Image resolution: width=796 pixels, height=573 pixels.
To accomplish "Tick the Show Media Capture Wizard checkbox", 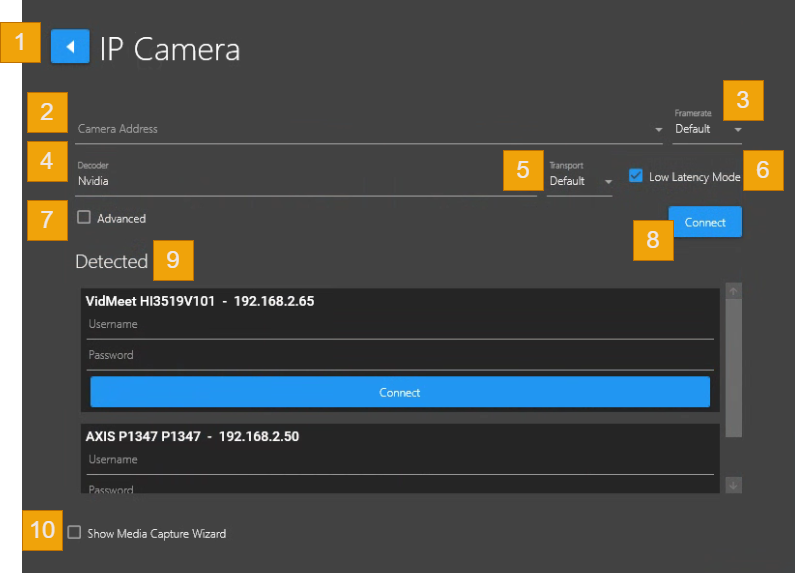I will (74, 533).
